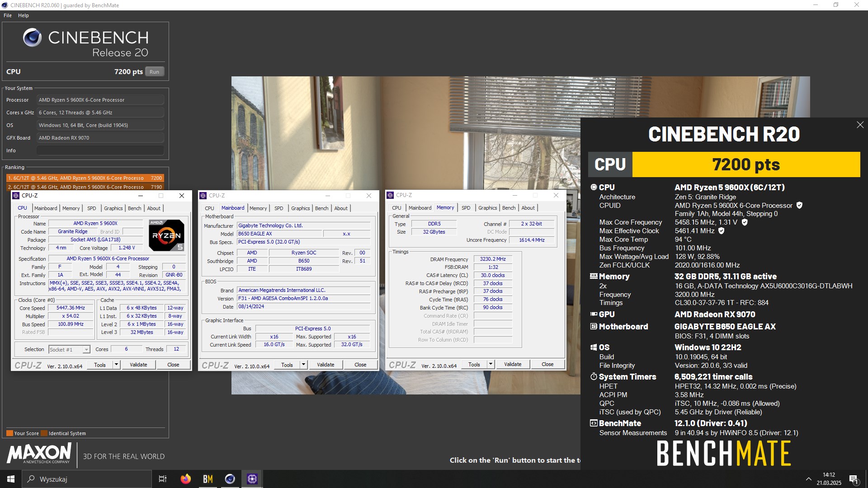Click the Your Score orange legend swatch
The height and width of the screenshot is (488, 868).
coord(9,433)
